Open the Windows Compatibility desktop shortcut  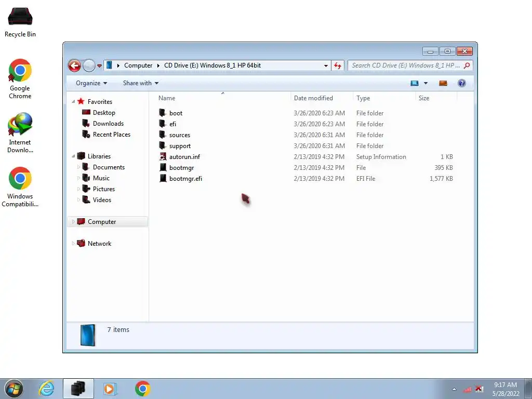(20, 187)
